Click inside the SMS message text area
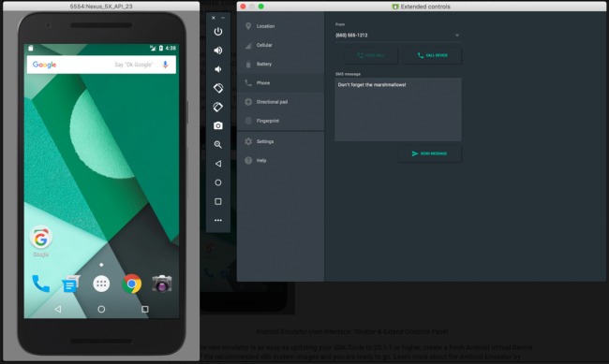Image resolution: width=609 pixels, height=364 pixels. 397,109
